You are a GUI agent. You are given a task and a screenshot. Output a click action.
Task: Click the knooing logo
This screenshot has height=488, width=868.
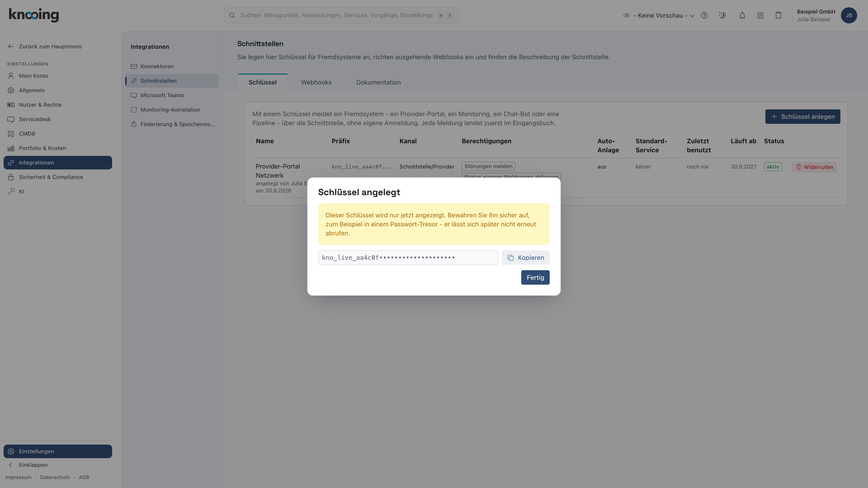click(x=34, y=15)
